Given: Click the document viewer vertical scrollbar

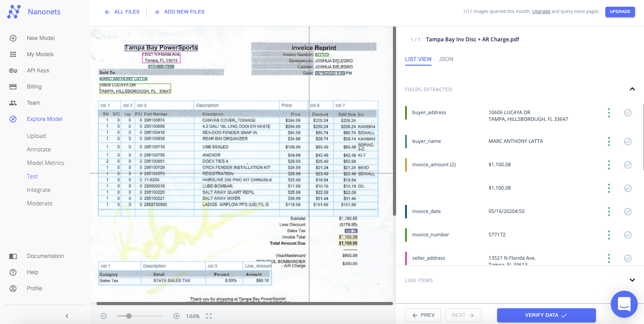Looking at the screenshot, I should 394,121.
